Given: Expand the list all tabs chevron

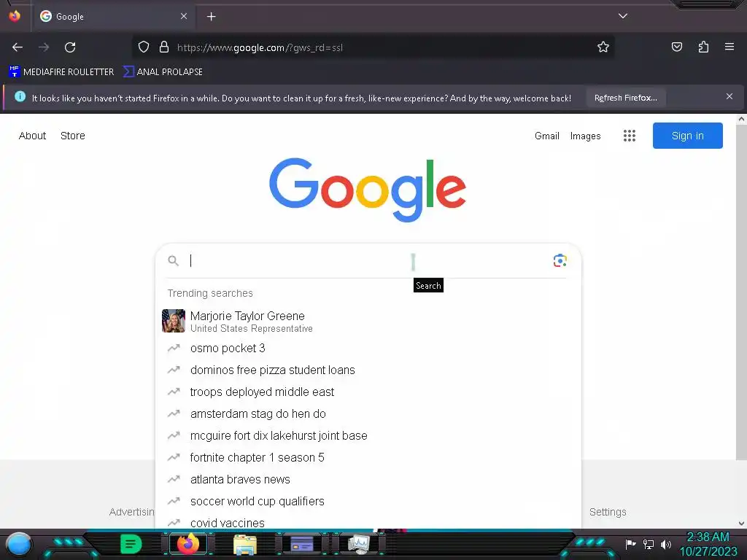Looking at the screenshot, I should [623, 16].
